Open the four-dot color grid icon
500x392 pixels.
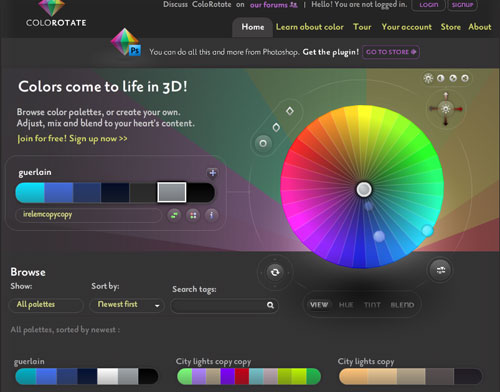[x=193, y=215]
